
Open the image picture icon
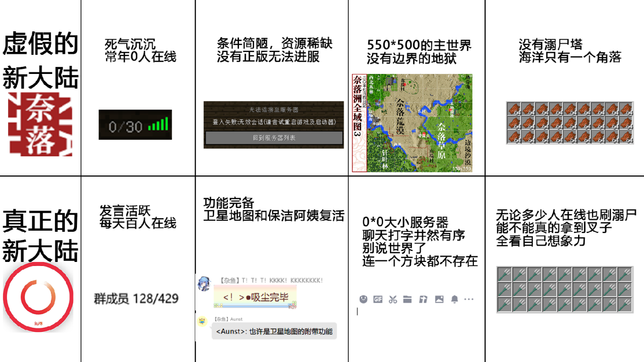pyautogui.click(x=439, y=299)
